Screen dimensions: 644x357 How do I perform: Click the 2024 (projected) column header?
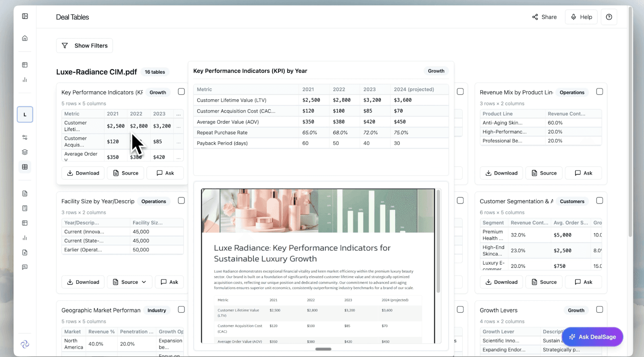click(414, 89)
